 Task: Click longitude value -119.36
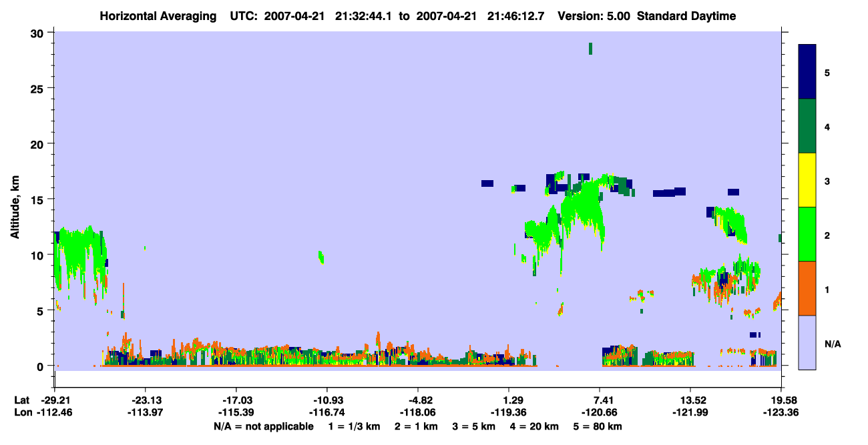(509, 412)
